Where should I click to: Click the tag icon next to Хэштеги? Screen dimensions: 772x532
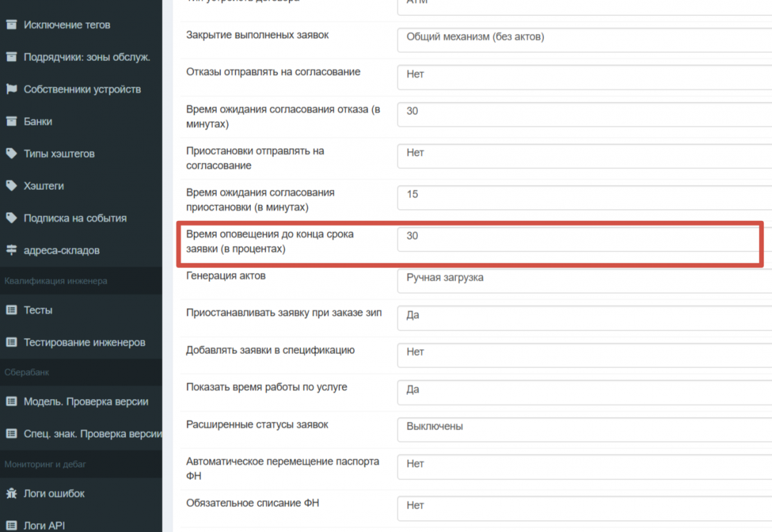click(11, 186)
